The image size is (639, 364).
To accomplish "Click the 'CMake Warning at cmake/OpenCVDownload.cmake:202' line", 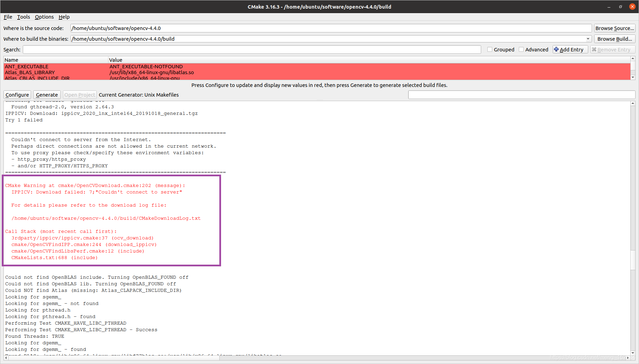I will [x=95, y=186].
